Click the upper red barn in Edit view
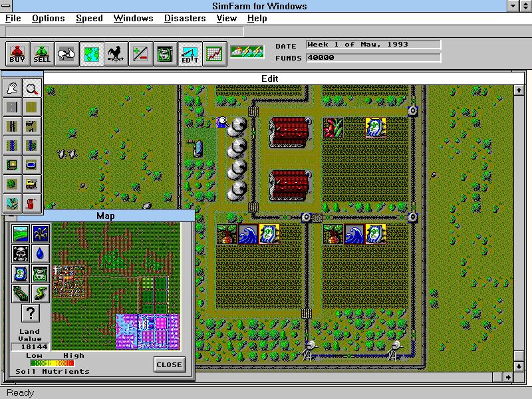The height and width of the screenshot is (399, 532). (x=290, y=132)
